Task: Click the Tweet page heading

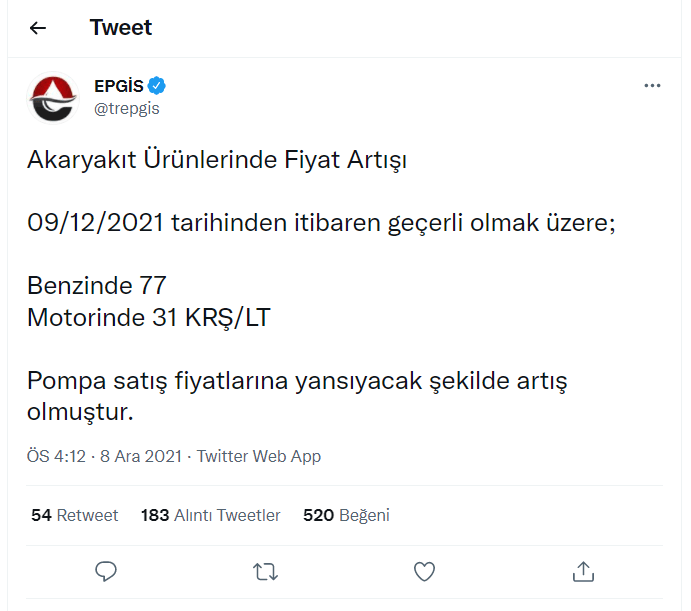Action: pos(121,28)
